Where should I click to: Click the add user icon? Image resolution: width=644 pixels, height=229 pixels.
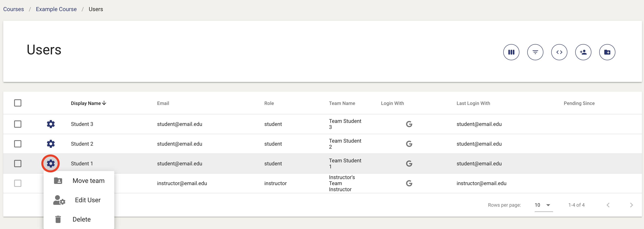583,52
